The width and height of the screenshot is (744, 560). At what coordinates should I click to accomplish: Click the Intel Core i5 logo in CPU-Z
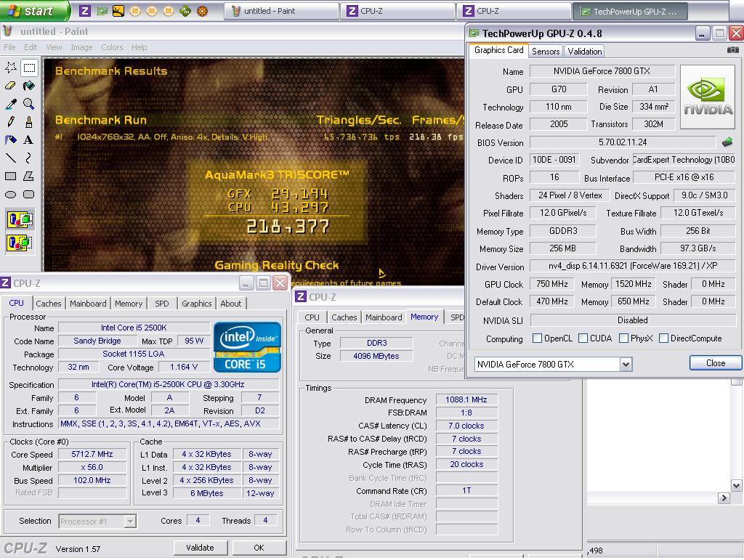pos(247,347)
